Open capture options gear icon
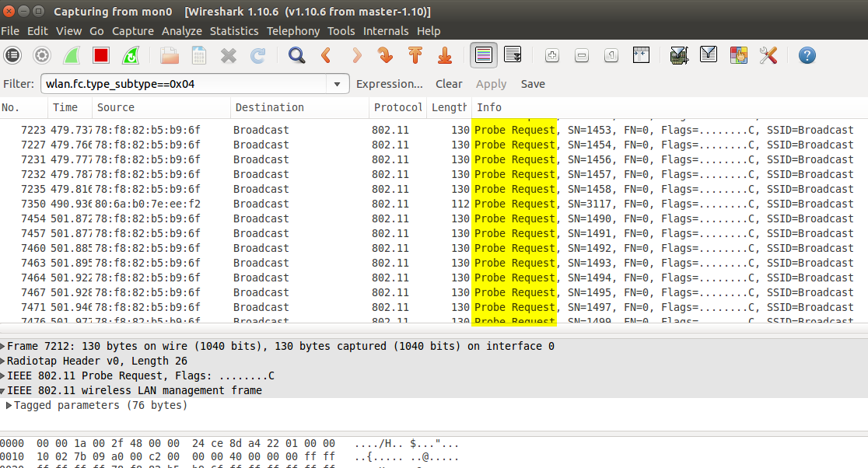This screenshot has width=868, height=468. pyautogui.click(x=42, y=55)
